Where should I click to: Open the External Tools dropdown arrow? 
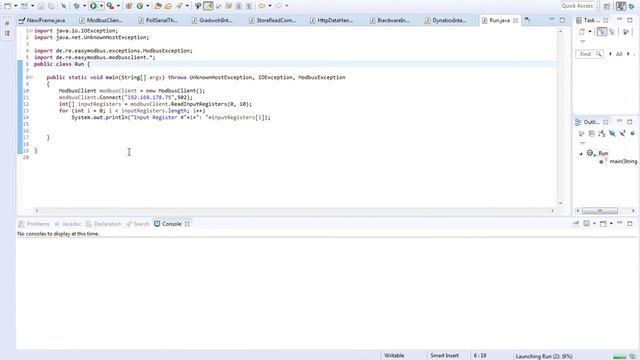click(118, 6)
